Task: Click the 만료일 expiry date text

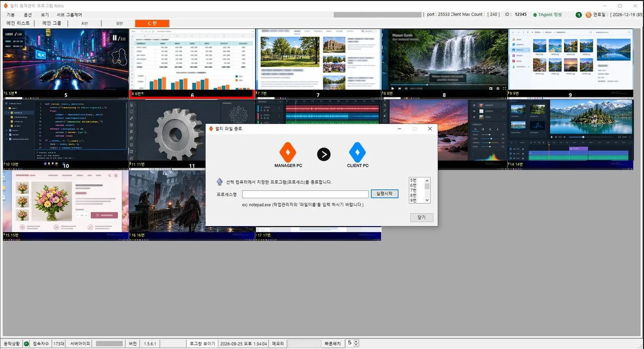Action: point(618,15)
